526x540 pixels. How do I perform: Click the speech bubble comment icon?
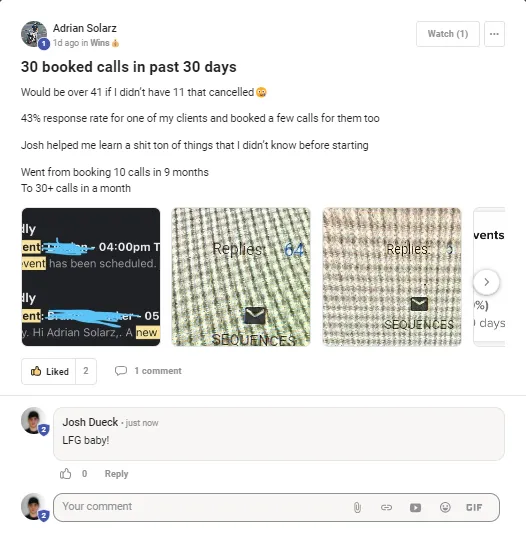point(121,371)
